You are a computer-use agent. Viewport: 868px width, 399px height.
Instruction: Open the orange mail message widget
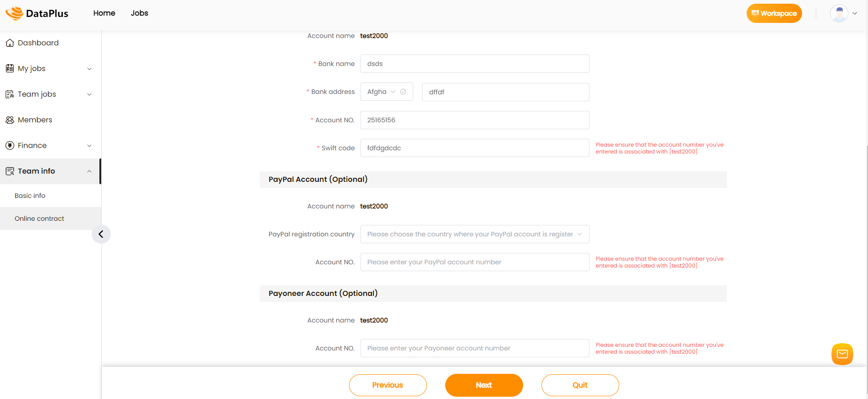(x=842, y=354)
